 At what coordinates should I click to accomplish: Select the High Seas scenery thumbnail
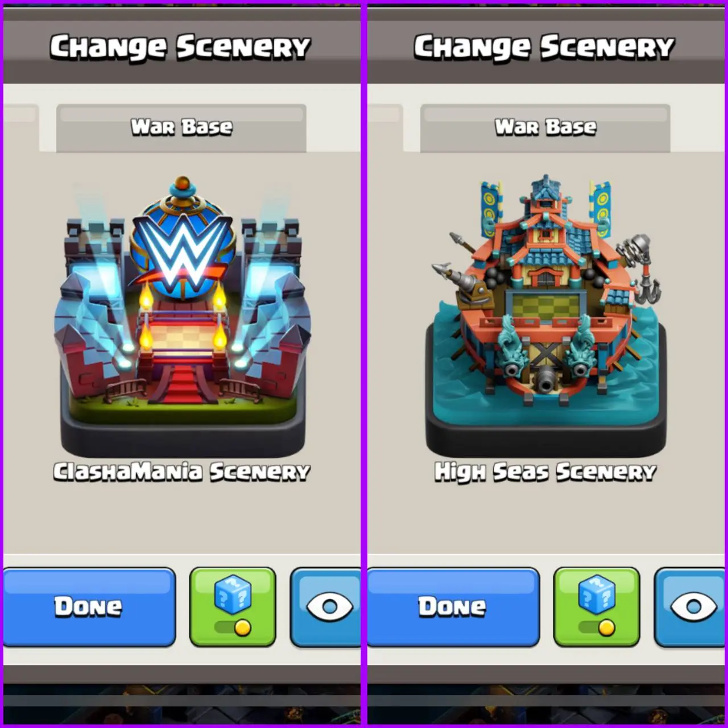[546, 316]
